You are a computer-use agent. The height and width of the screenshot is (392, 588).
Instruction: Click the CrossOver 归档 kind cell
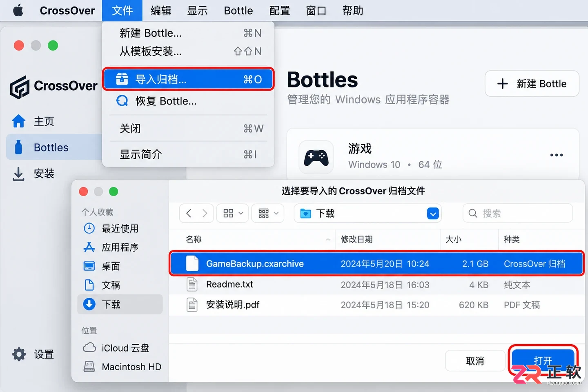534,264
